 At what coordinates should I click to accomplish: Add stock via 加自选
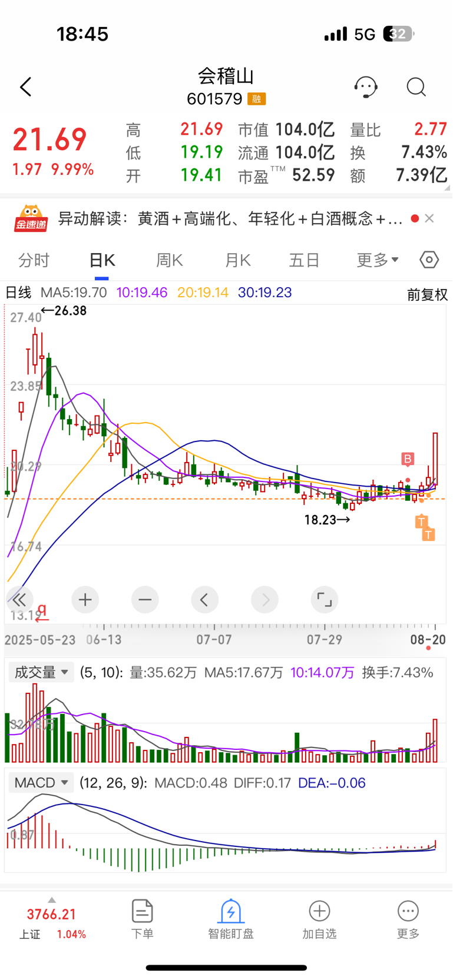click(x=319, y=919)
